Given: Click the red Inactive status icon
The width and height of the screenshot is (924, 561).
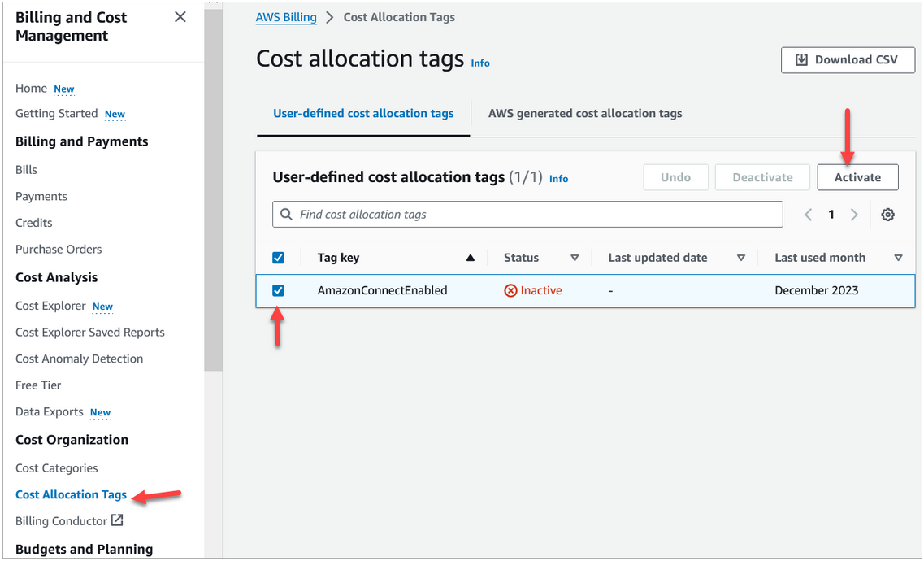Looking at the screenshot, I should coord(510,289).
